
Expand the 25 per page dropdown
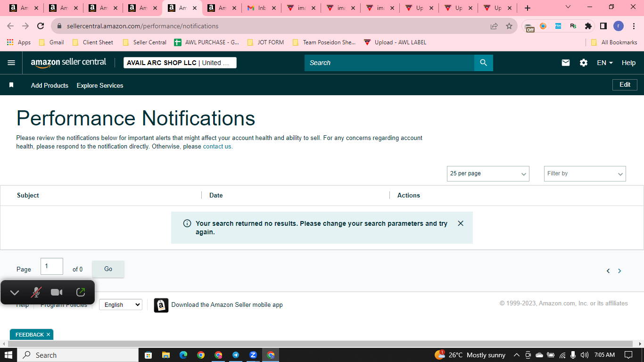coord(488,173)
